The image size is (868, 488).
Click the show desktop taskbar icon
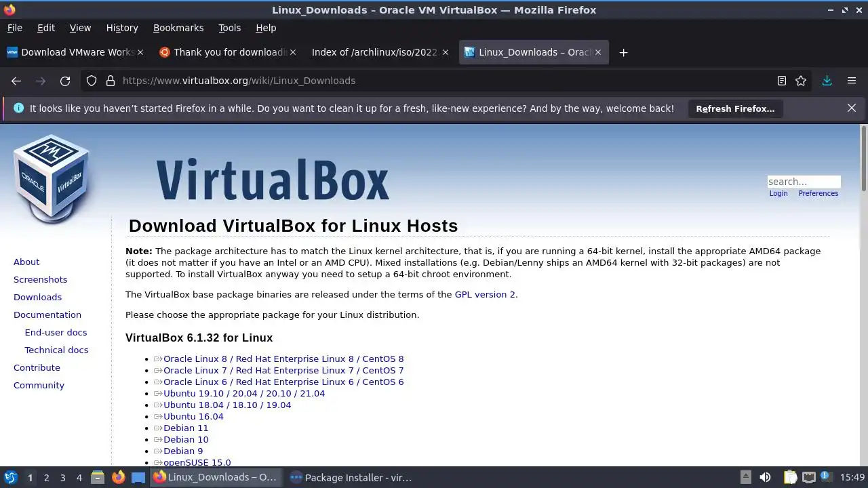coord(138,477)
